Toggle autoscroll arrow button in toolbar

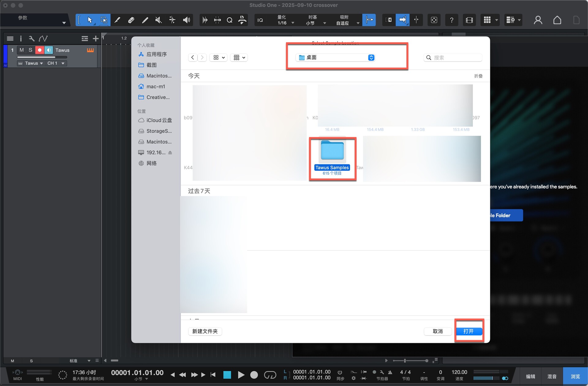pos(402,20)
